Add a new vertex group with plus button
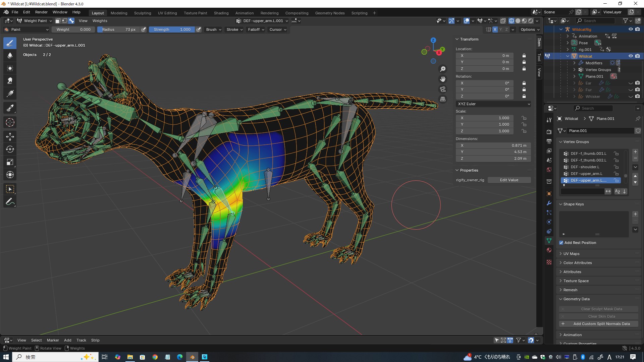This screenshot has height=362, width=644. tap(635, 152)
